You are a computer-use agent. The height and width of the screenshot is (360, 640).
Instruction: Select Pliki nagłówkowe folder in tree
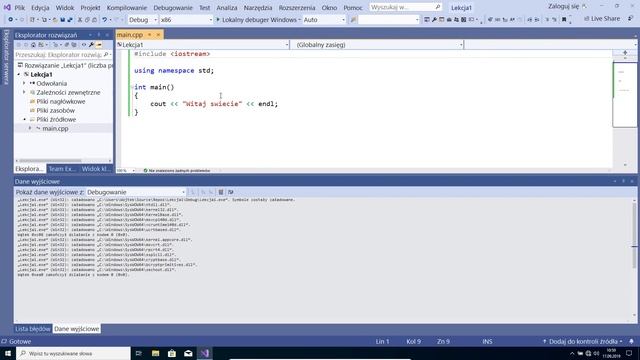60,101
